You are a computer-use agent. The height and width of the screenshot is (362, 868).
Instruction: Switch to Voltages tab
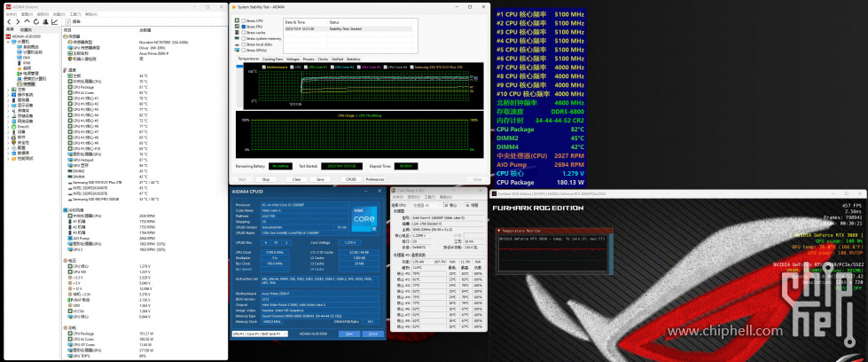click(x=293, y=59)
